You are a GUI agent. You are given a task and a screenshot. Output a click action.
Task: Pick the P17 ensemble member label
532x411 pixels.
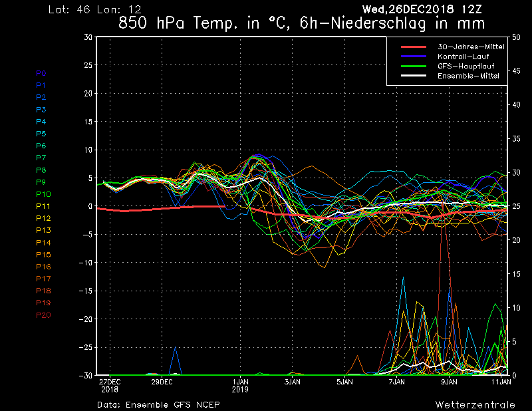tap(43, 279)
